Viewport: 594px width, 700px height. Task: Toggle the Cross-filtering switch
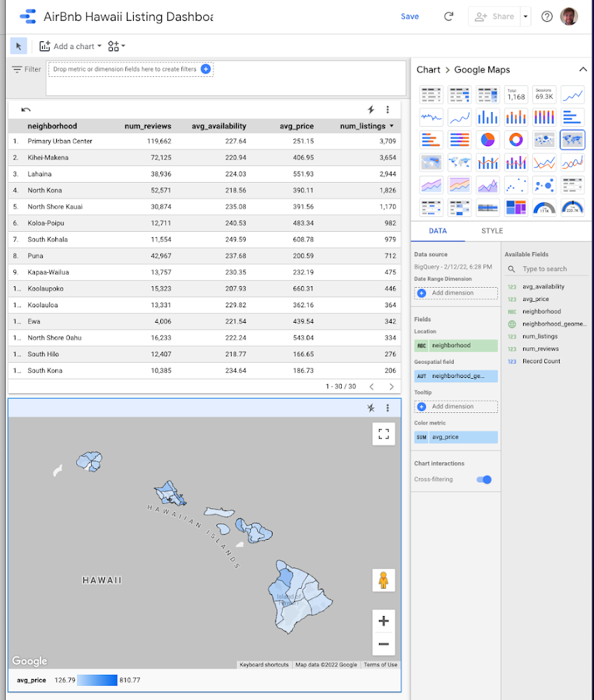tap(484, 479)
